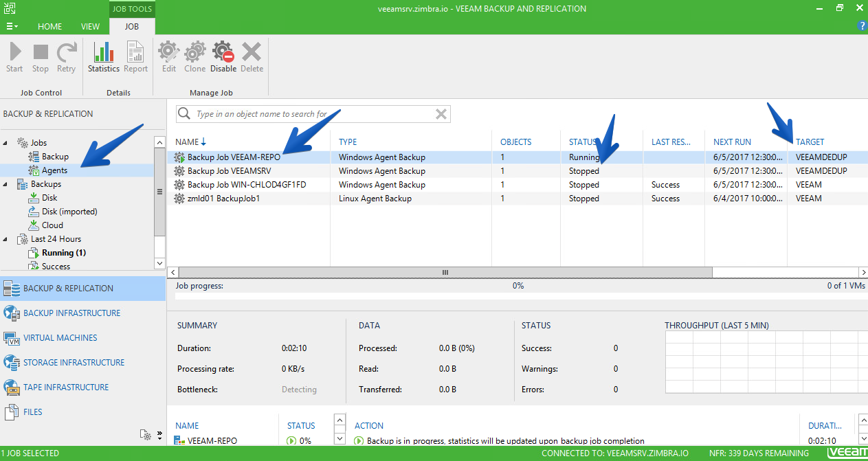Image resolution: width=868 pixels, height=461 pixels.
Task: Collapse the Last 24 Hours tree node
Action: 6,239
